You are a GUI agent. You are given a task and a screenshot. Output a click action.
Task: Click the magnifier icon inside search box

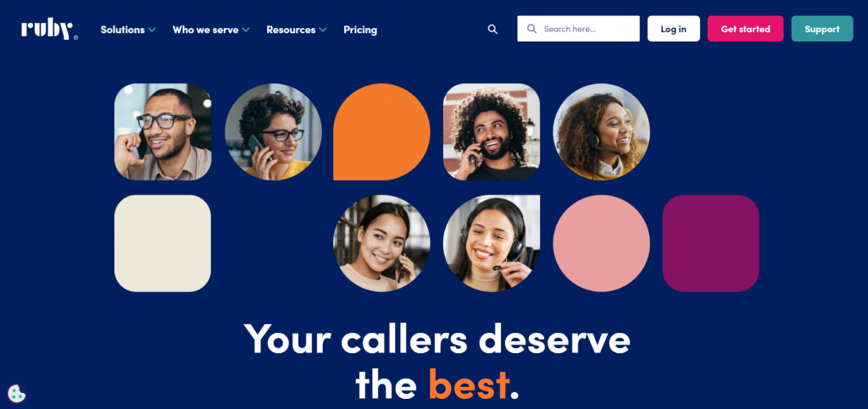(x=531, y=29)
